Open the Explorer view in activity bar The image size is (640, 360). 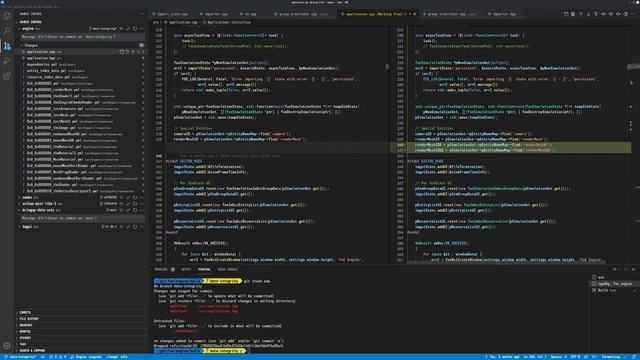click(x=7, y=16)
